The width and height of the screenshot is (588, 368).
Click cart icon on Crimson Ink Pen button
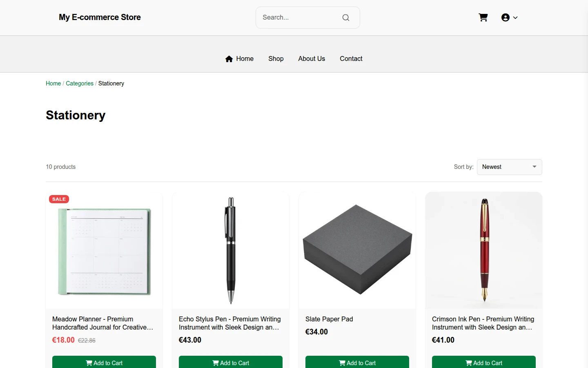click(469, 363)
